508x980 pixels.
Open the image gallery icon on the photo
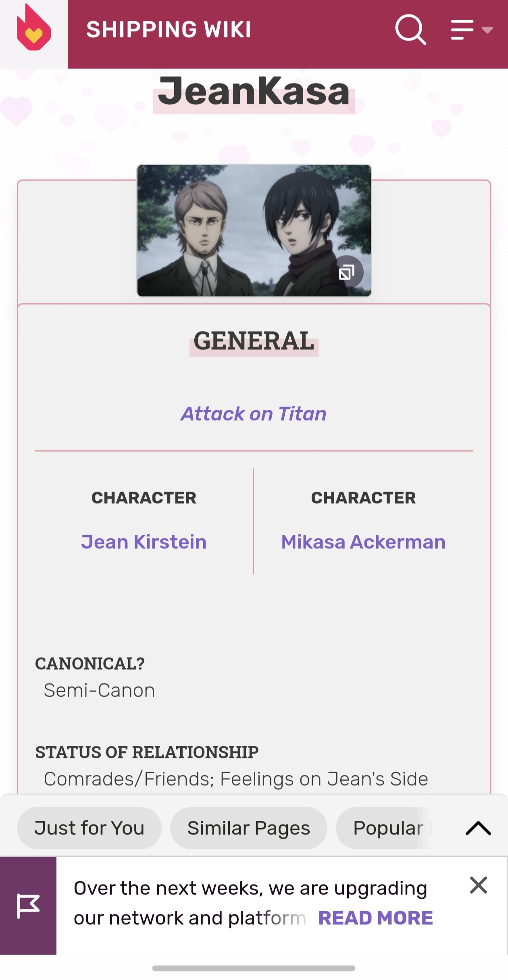click(x=347, y=272)
